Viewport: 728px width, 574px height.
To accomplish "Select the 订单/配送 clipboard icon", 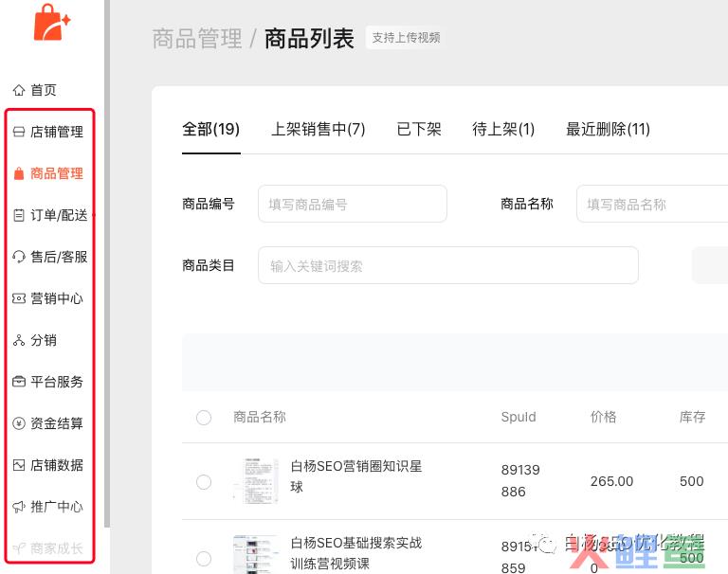I will (19, 215).
